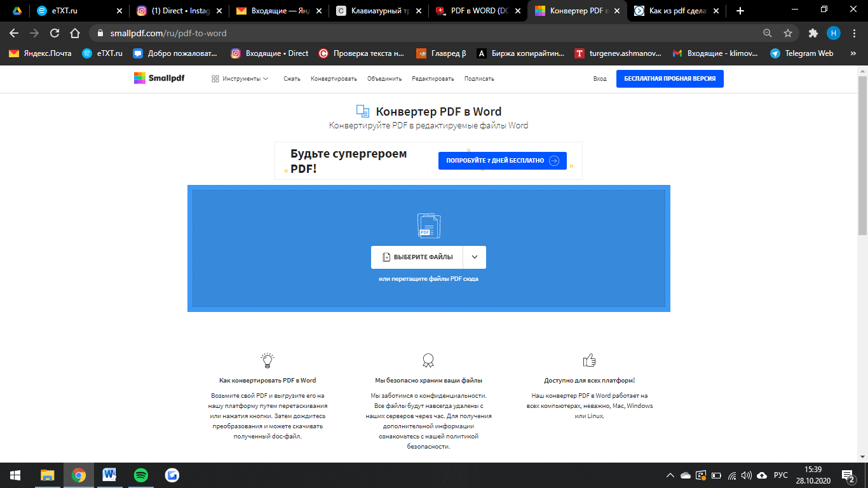
Task: Go to browser home page icon
Action: coord(75,33)
